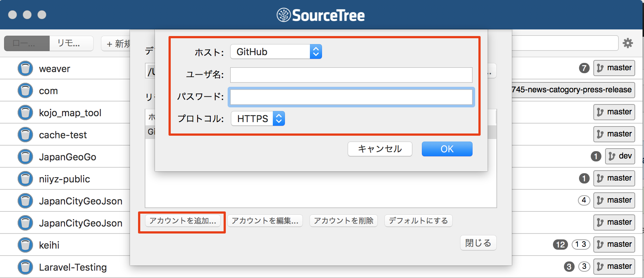
Task: Switch to the ローカル tab
Action: tap(27, 43)
